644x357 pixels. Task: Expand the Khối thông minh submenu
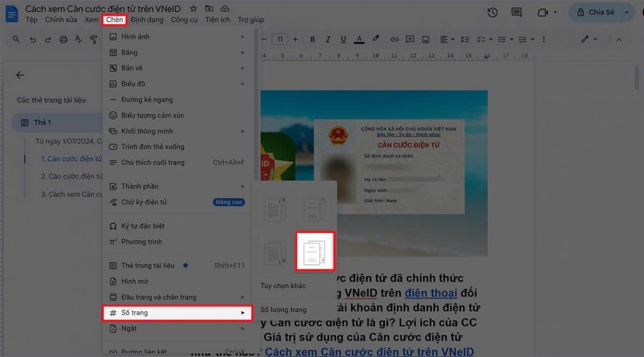(177, 131)
